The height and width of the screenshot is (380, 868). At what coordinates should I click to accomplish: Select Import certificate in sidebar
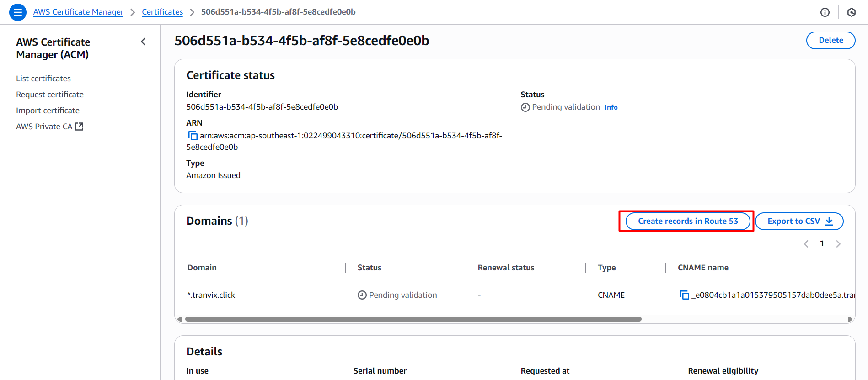(48, 111)
